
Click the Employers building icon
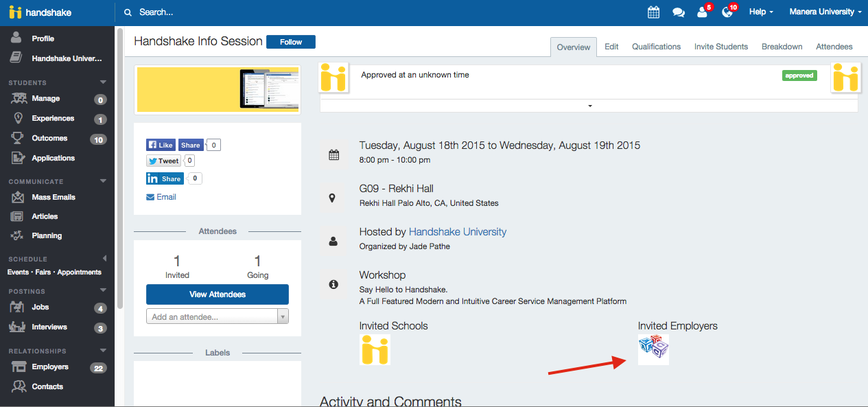point(19,367)
